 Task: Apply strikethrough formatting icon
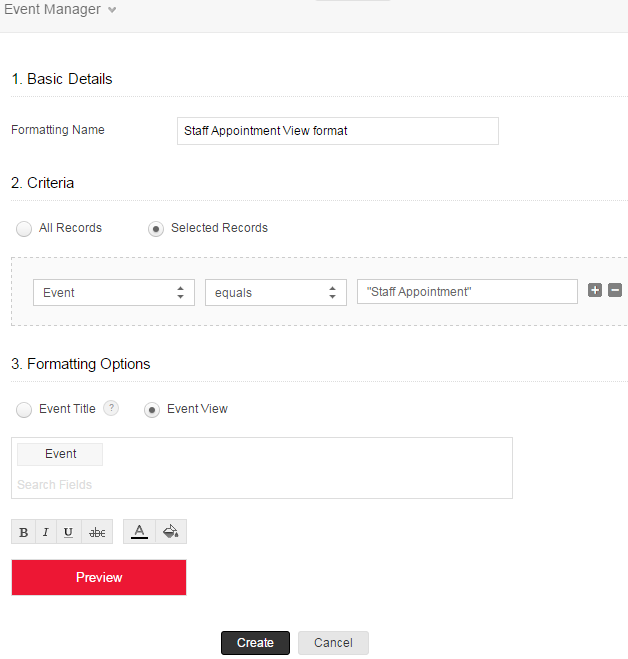(97, 532)
